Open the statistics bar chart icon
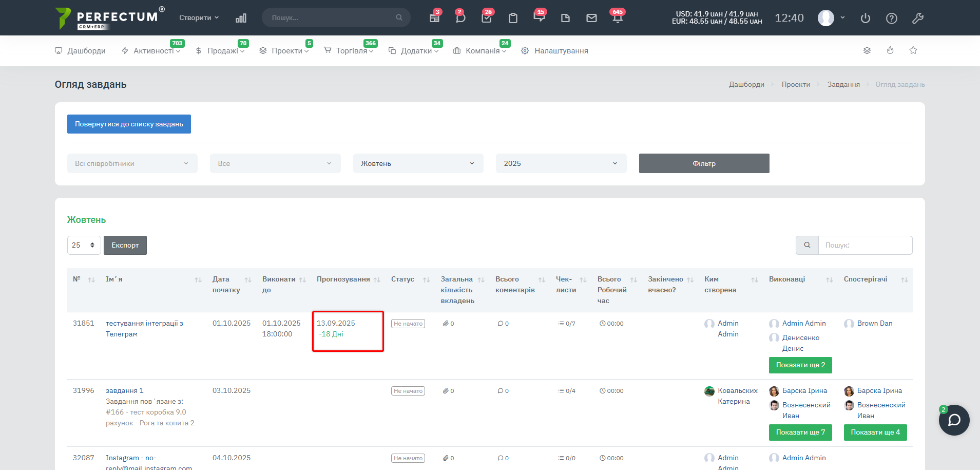Screen dimensions: 980x470 click(241, 18)
